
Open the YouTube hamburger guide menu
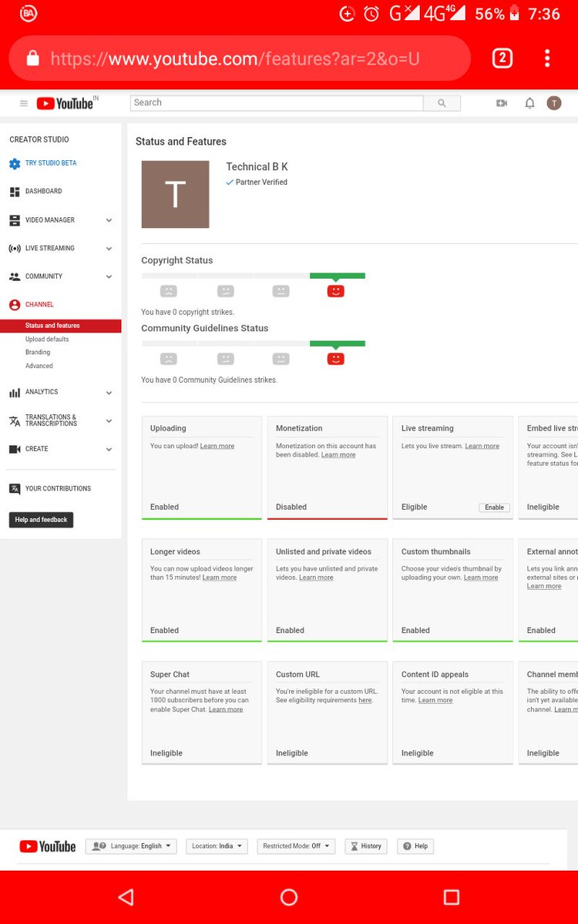pyautogui.click(x=24, y=103)
